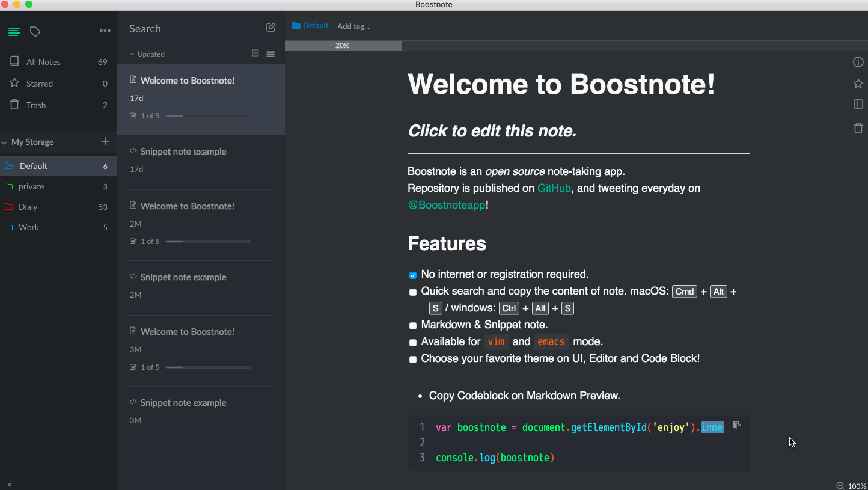Click the Search input field
Screen dimensions: 868x490
(x=192, y=28)
